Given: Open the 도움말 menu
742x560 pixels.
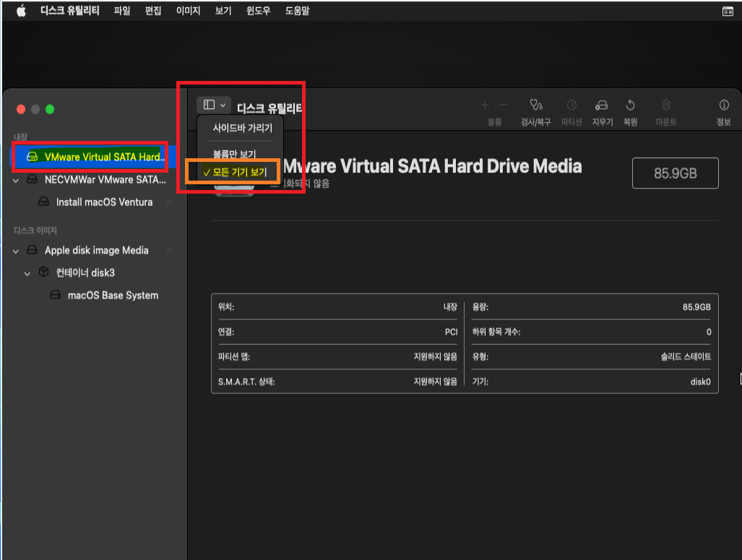Looking at the screenshot, I should [297, 10].
